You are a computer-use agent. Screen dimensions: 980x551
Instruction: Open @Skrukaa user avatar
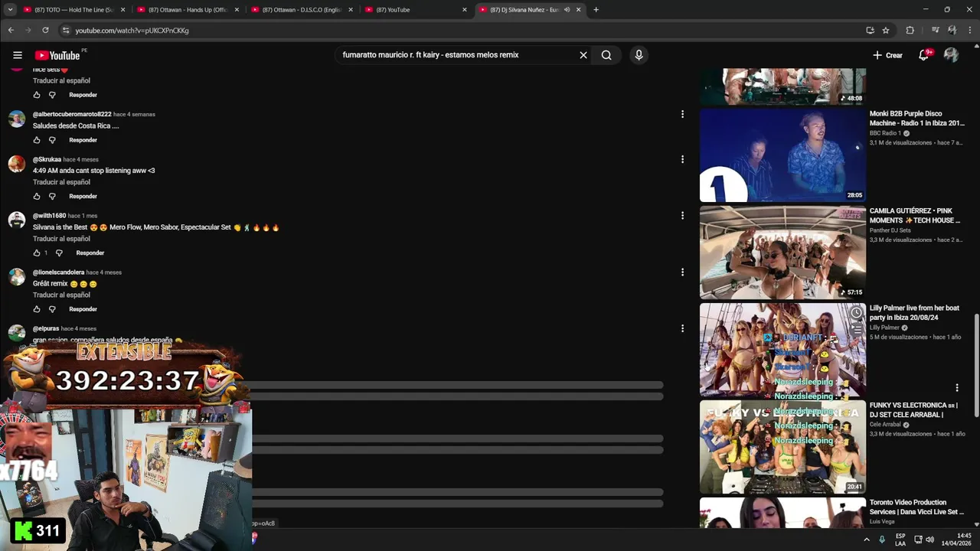(17, 164)
